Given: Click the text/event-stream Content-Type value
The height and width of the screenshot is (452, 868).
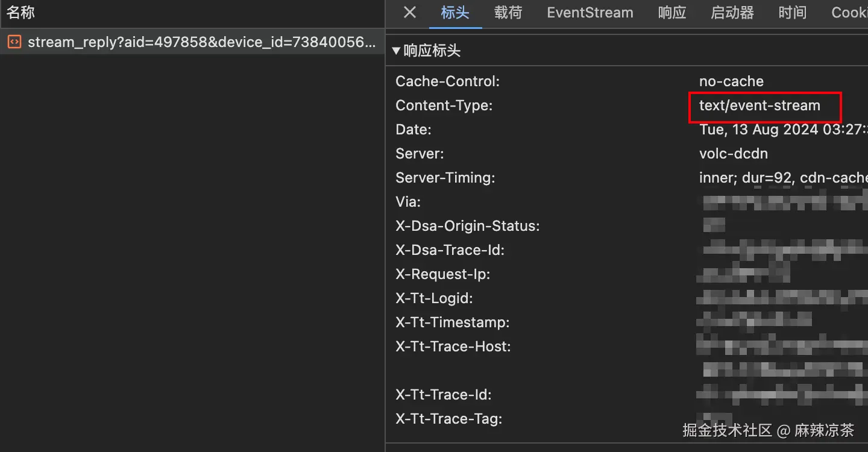Looking at the screenshot, I should [759, 105].
